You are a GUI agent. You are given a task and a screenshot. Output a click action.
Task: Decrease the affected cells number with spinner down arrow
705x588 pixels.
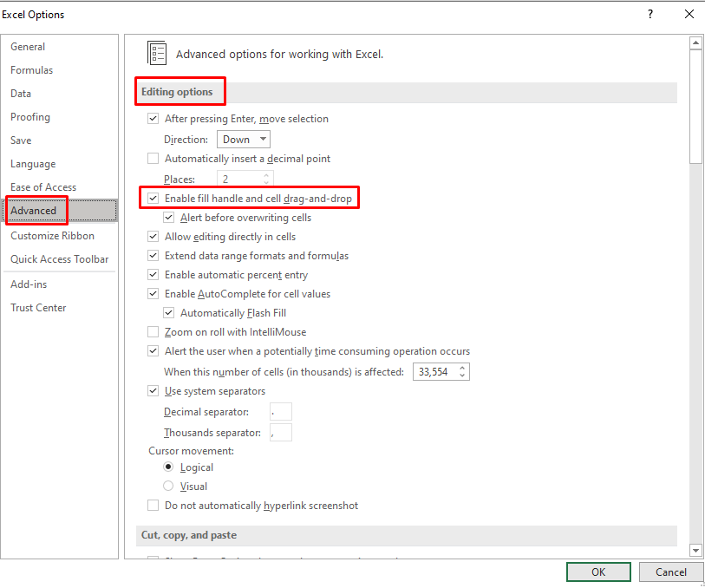pos(462,376)
